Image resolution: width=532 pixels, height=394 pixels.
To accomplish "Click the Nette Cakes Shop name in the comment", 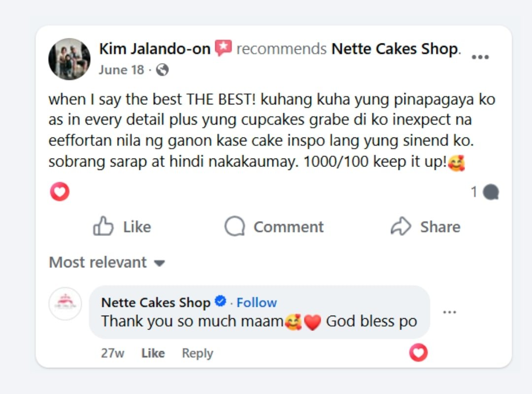I will (x=156, y=302).
